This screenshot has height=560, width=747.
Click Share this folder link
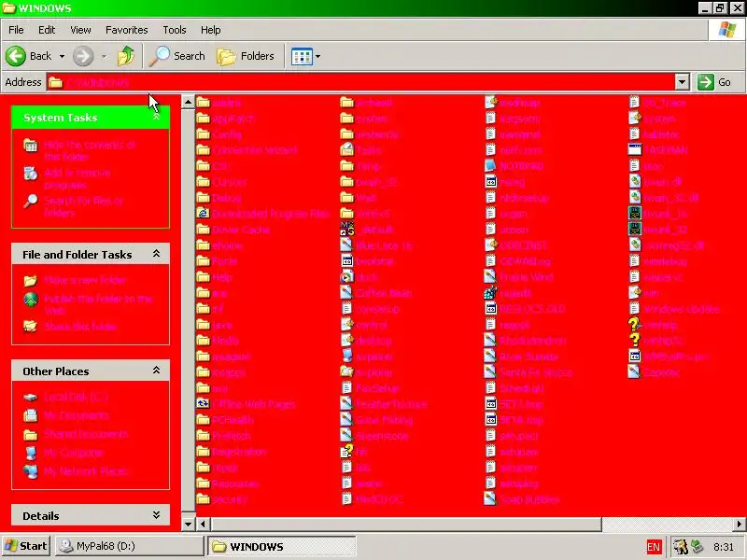(x=80, y=327)
